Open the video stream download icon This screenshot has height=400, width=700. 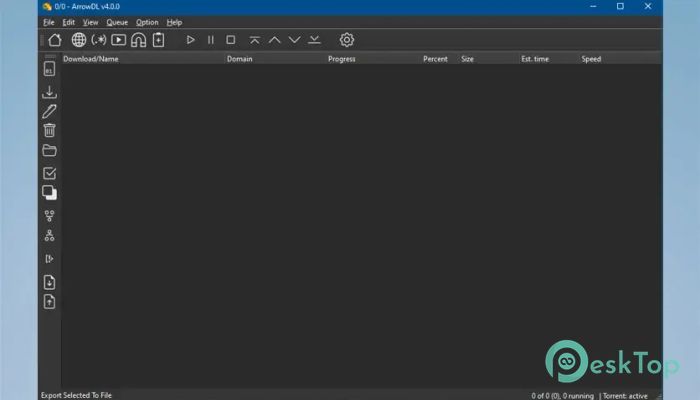(118, 40)
